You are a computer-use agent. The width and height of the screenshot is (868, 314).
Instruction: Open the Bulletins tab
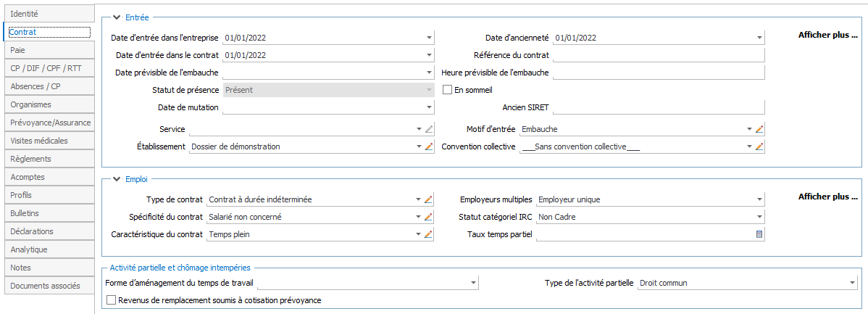(x=48, y=213)
